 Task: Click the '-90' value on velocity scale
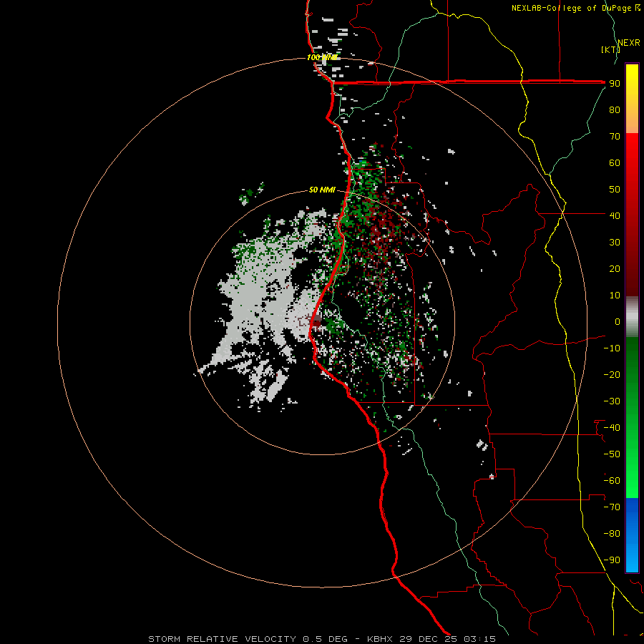click(x=612, y=560)
